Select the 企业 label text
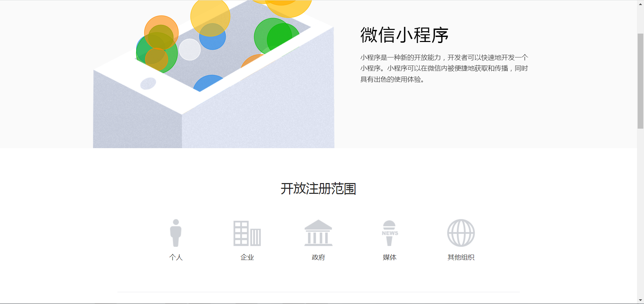644x304 pixels. [x=247, y=257]
